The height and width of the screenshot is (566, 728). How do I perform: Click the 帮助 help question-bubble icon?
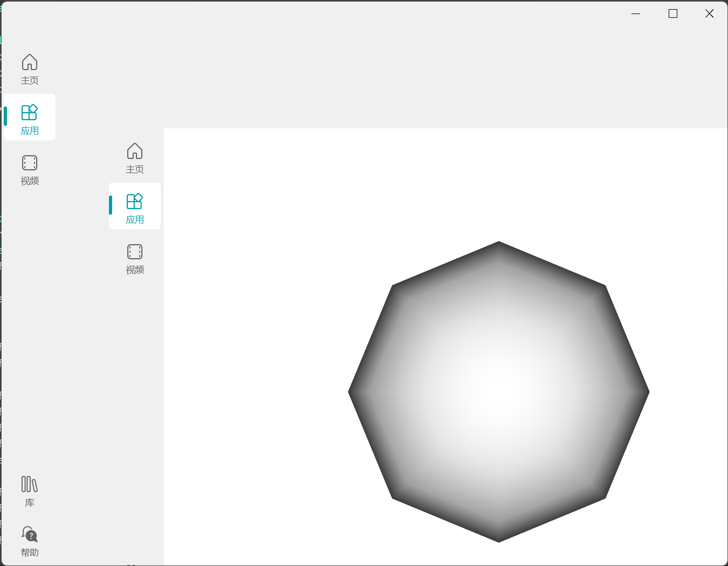coord(29,534)
